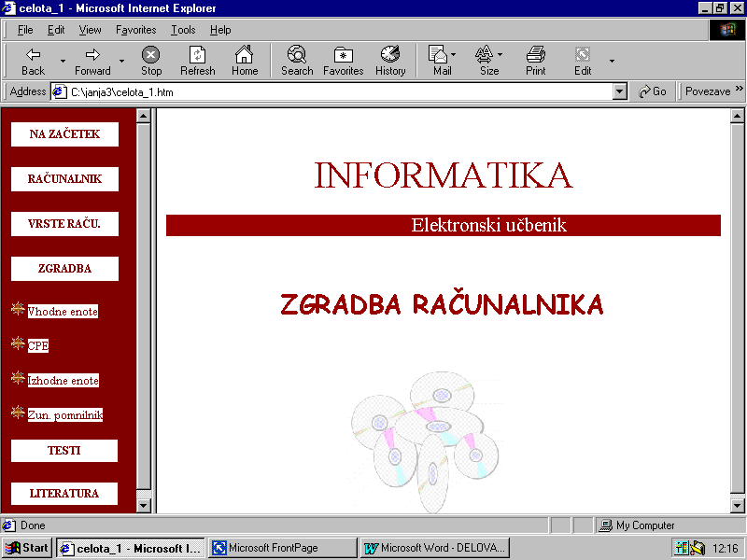Click the Refresh page icon
Viewport: 747px width, 560px height.
(197, 55)
